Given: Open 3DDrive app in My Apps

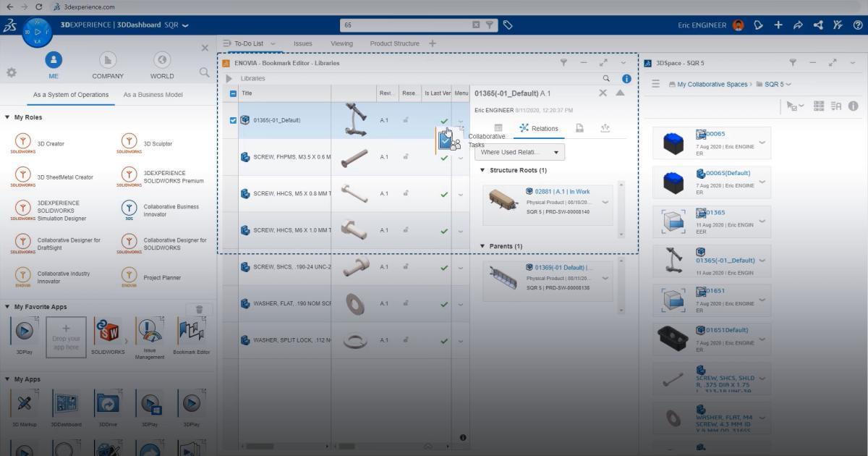Looking at the screenshot, I should (108, 404).
